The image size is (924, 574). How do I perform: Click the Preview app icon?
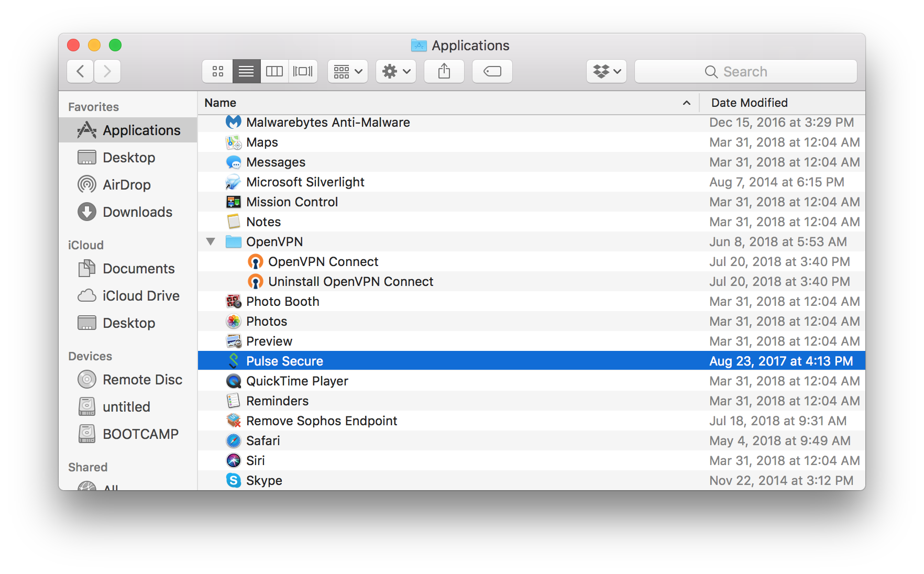click(234, 341)
